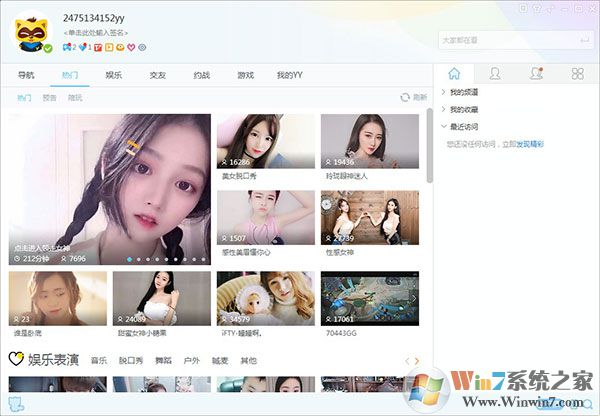Collapse the 最近访问 section
The image size is (600, 416).
443,127
